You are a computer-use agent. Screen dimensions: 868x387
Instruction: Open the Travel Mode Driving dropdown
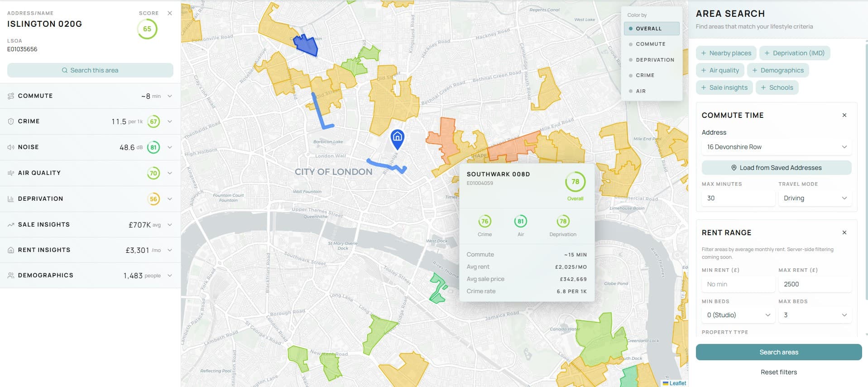[815, 198]
